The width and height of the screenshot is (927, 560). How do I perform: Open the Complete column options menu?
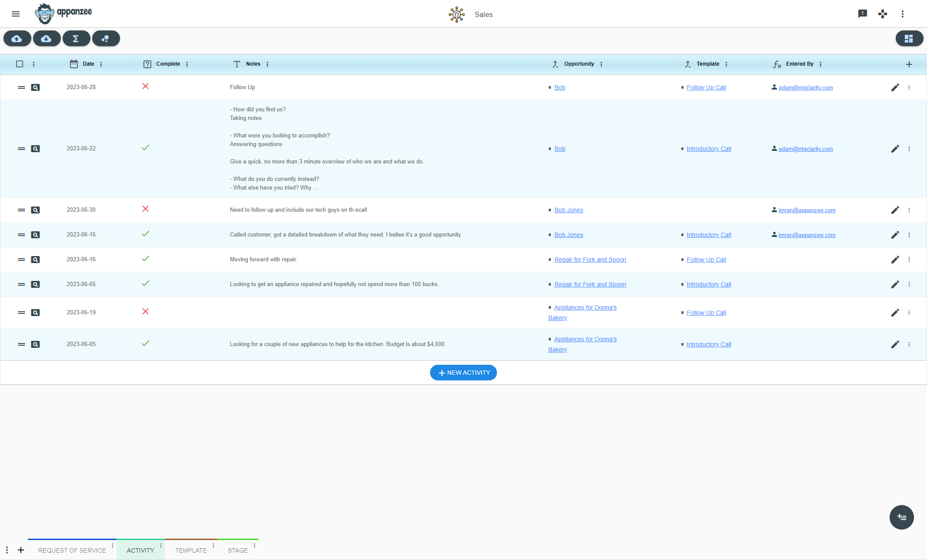[x=187, y=64]
